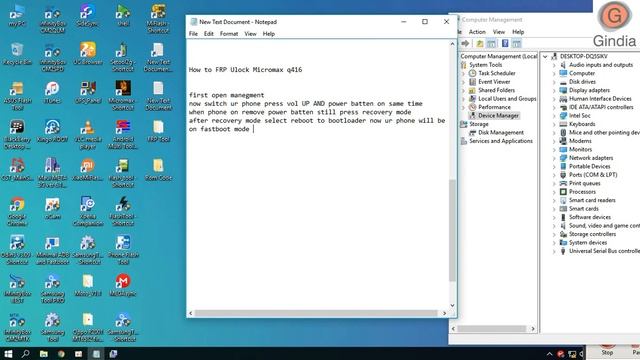Open the Notepad Format menu
This screenshot has width=640, height=360.
[x=229, y=34]
